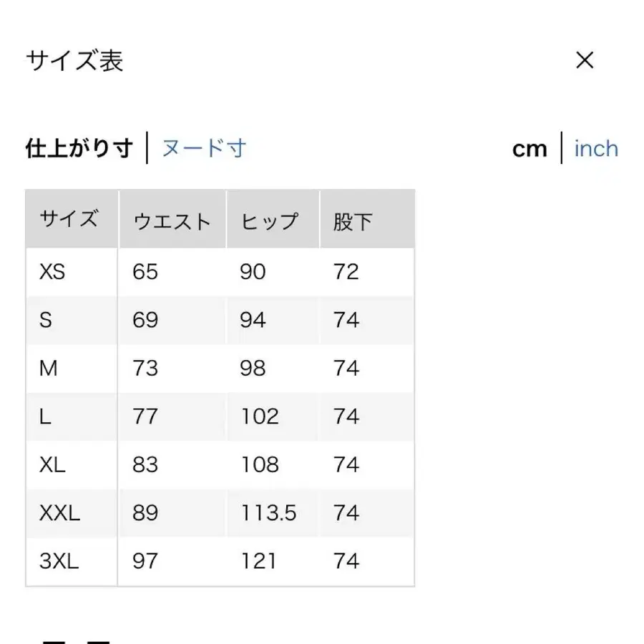Click the サイズ表 dialog title

(75, 61)
